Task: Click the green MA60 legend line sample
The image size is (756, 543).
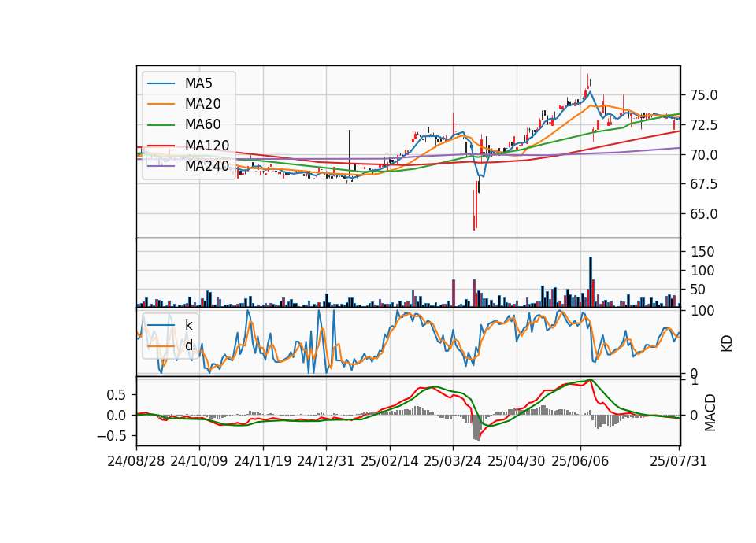Action: point(161,125)
